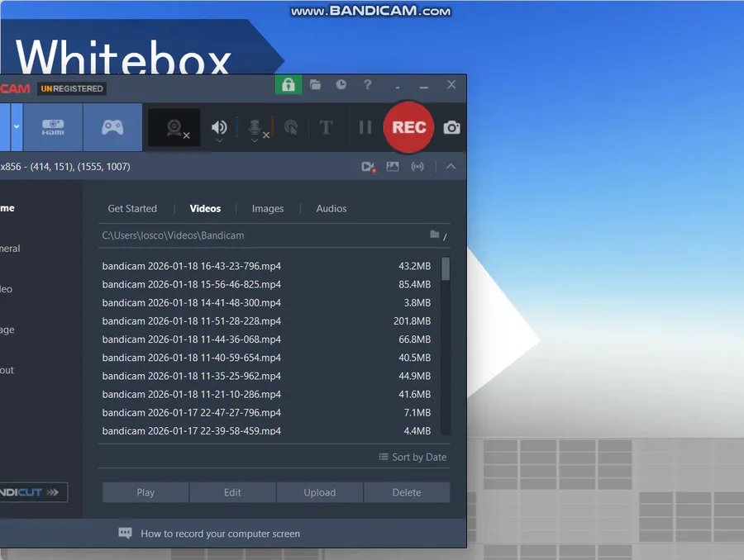
Task: Toggle the text overlay T icon
Action: coord(326,127)
